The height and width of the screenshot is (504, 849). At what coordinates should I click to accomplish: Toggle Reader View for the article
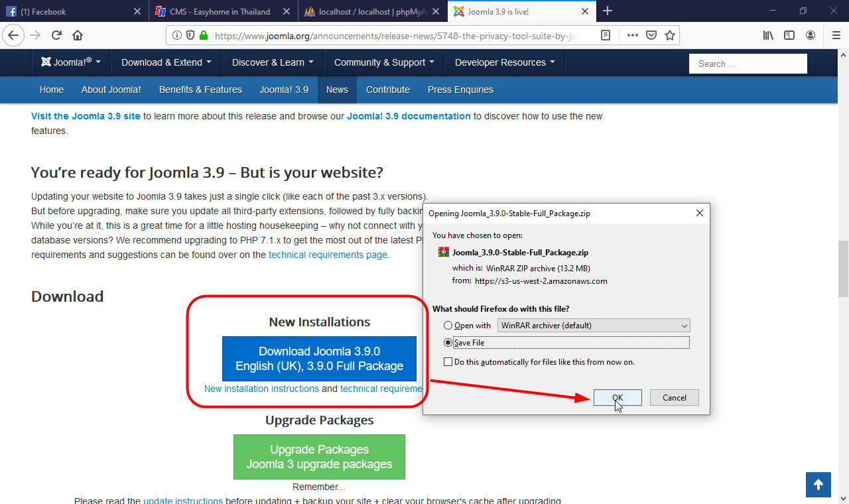click(x=606, y=35)
